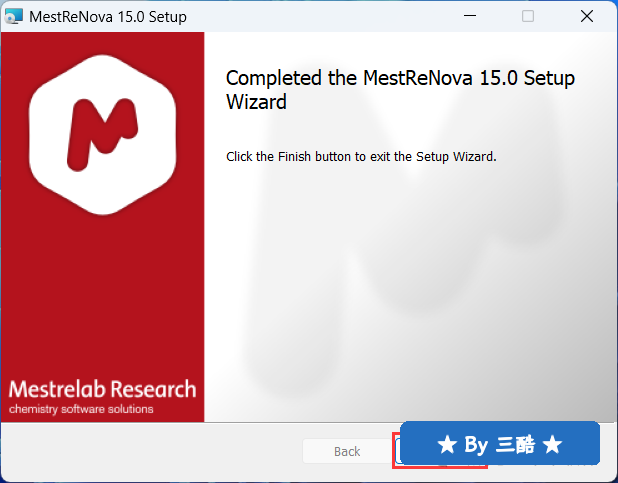
Task: Click the Back button in setup wizard
Action: coord(347,451)
